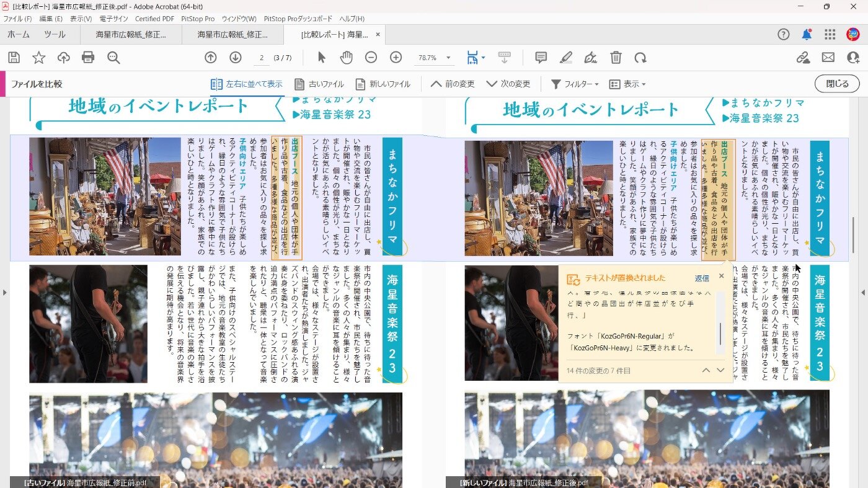868x488 pixels.
Task: Click the popup's vertical scrollbar
Action: (720, 334)
